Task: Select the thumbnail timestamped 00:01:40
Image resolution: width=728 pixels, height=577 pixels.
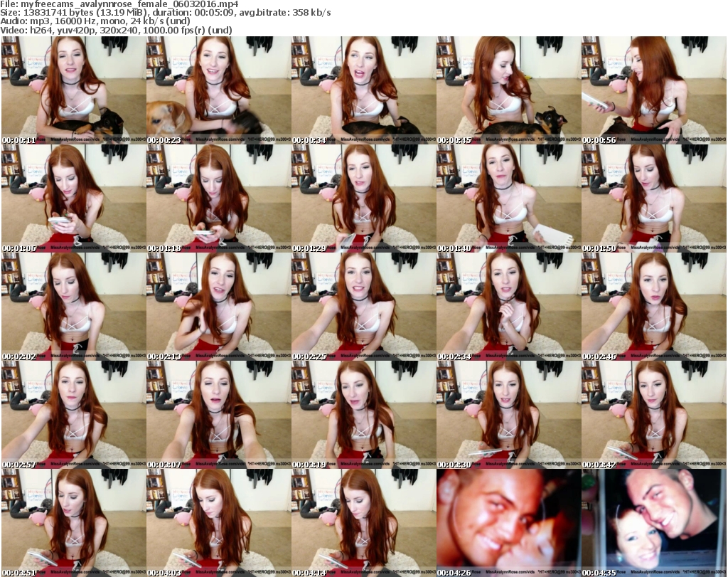Action: click(509, 198)
